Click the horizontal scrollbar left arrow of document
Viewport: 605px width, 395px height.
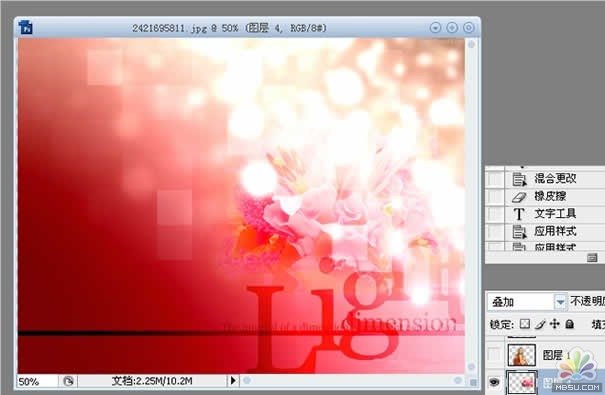pyautogui.click(x=247, y=381)
